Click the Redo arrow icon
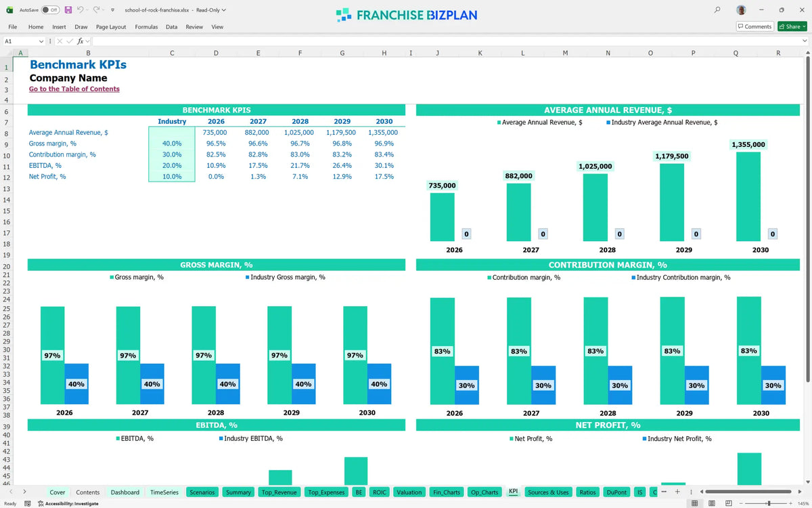The width and height of the screenshot is (812, 508). pyautogui.click(x=96, y=10)
